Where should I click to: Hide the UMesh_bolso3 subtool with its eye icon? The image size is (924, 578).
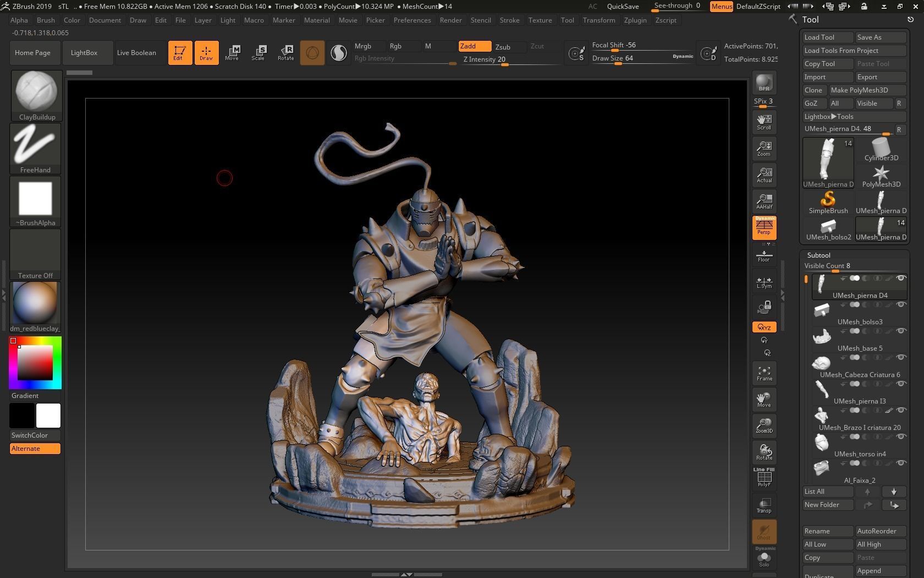point(901,304)
